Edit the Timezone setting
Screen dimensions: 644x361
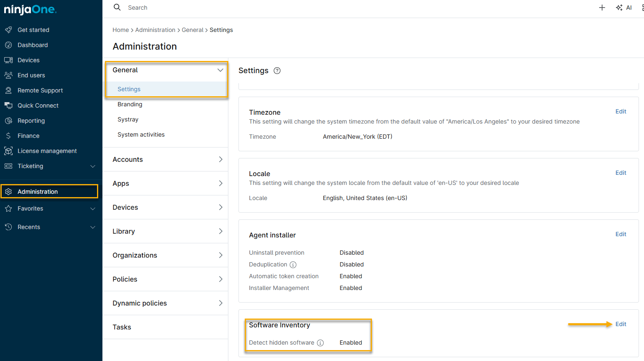(x=621, y=111)
